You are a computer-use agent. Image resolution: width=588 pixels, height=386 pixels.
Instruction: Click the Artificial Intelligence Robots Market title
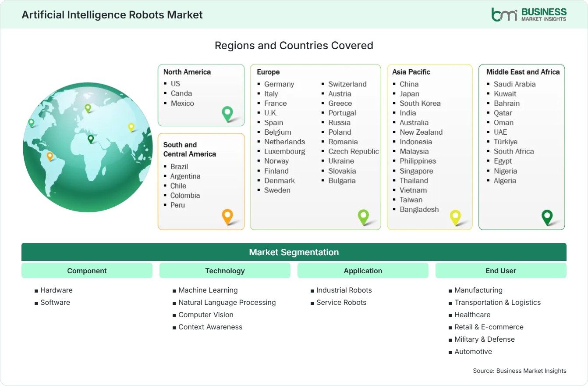point(112,14)
